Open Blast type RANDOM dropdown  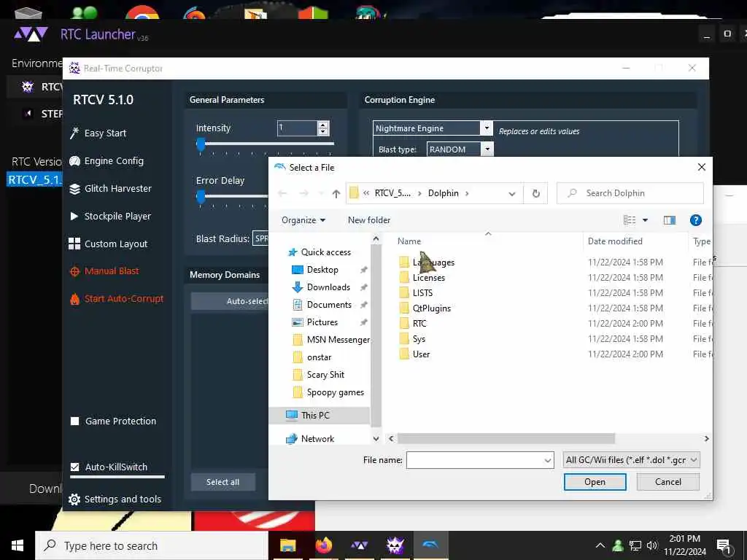click(487, 149)
